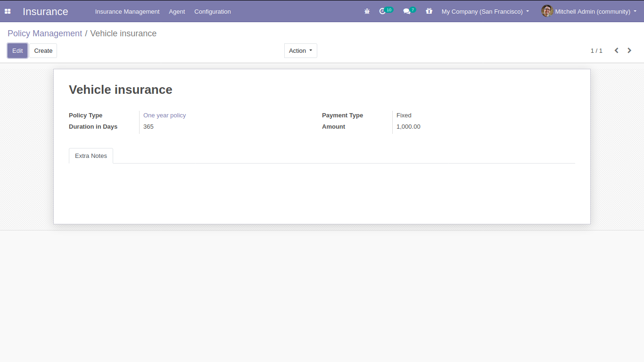Screen dimensions: 644x362
Task: Click the Edit button
Action: tap(17, 51)
